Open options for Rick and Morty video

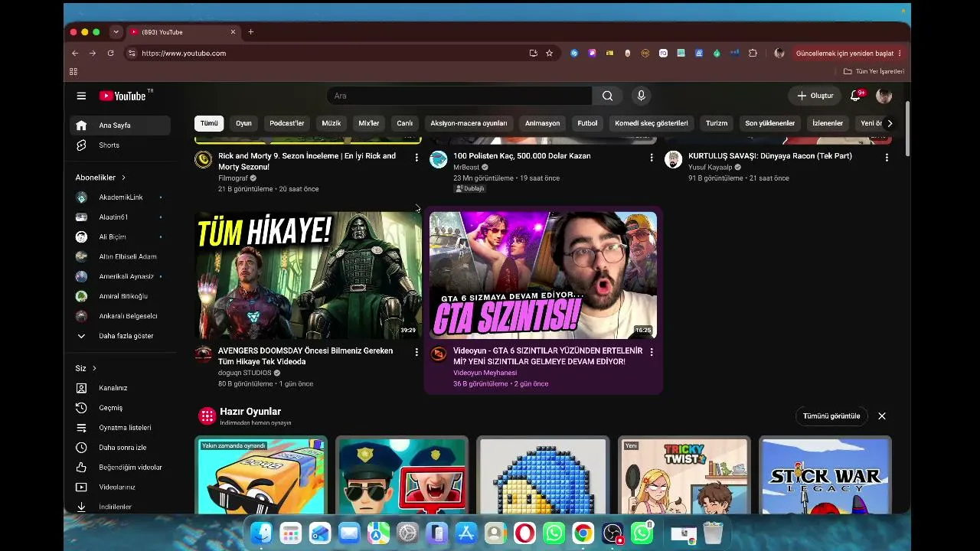[416, 158]
